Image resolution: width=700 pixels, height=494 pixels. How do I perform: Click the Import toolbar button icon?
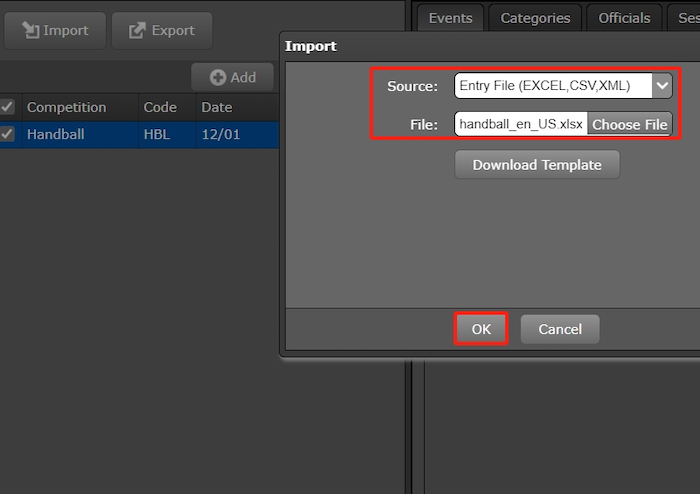[x=31, y=31]
